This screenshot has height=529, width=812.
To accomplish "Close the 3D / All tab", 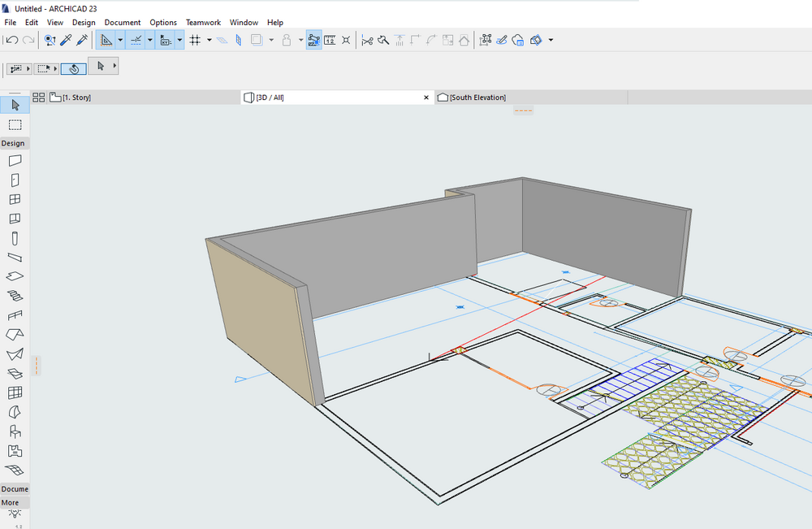I will click(426, 98).
